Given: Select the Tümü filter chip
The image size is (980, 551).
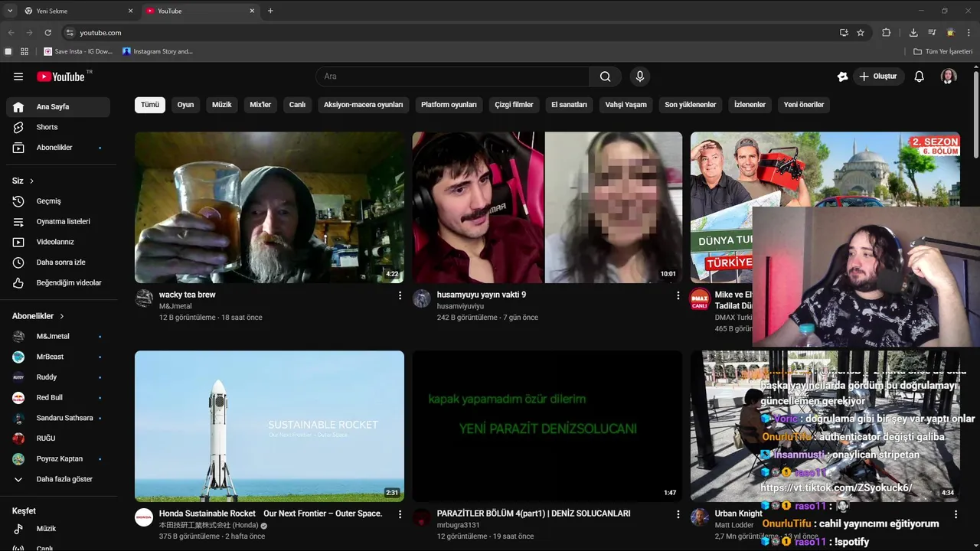Looking at the screenshot, I should coord(150,105).
